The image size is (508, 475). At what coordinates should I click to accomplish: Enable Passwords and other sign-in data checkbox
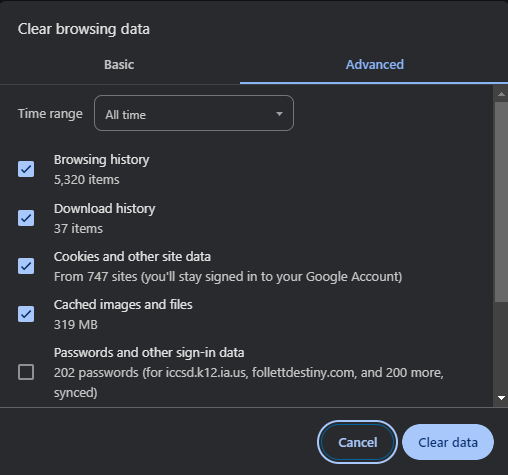[x=26, y=372]
